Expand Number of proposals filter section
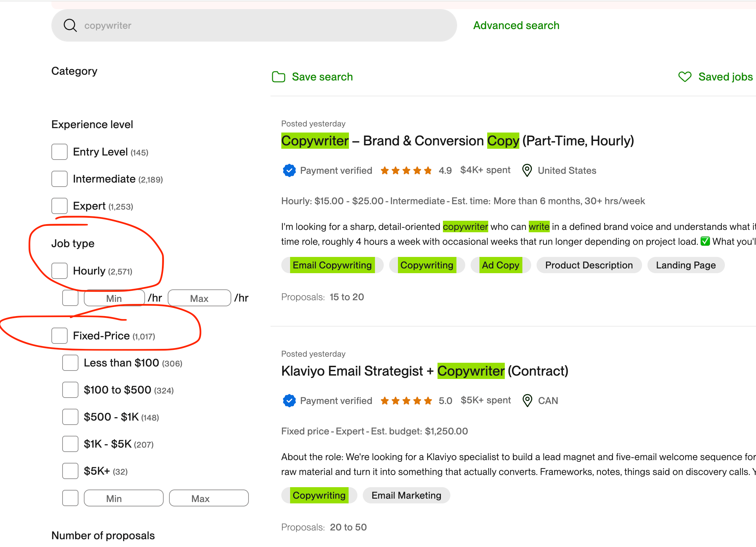This screenshot has height=547, width=756. click(103, 536)
